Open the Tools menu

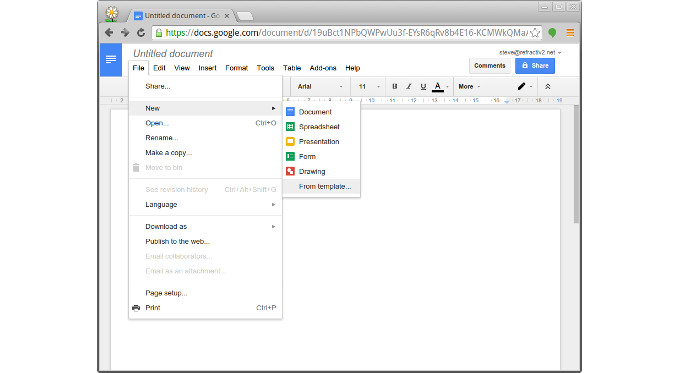(265, 68)
